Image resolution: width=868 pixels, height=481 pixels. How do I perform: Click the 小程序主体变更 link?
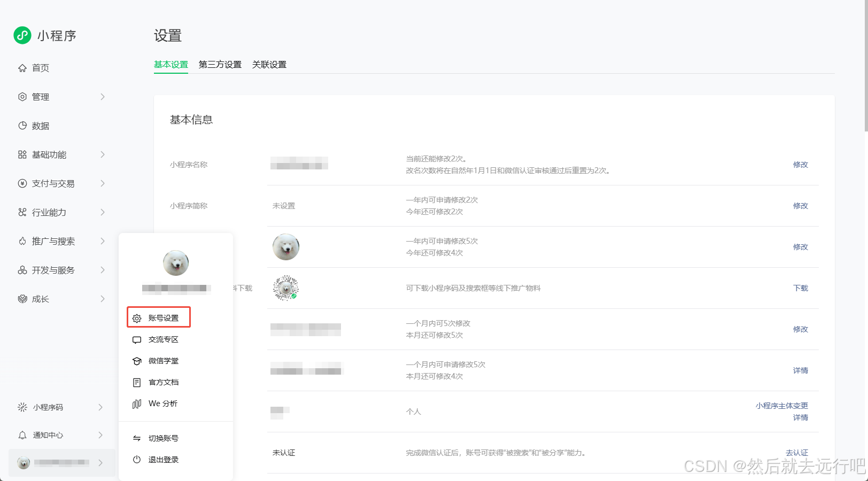[782, 406]
